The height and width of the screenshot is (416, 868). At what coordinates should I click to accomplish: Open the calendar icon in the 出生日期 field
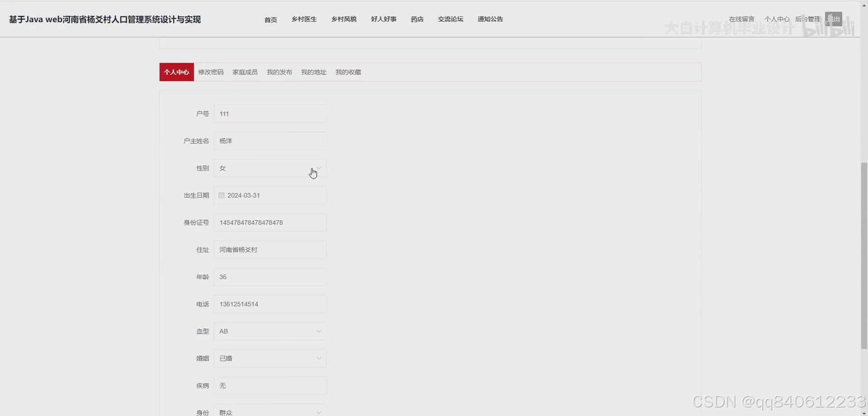[221, 195]
